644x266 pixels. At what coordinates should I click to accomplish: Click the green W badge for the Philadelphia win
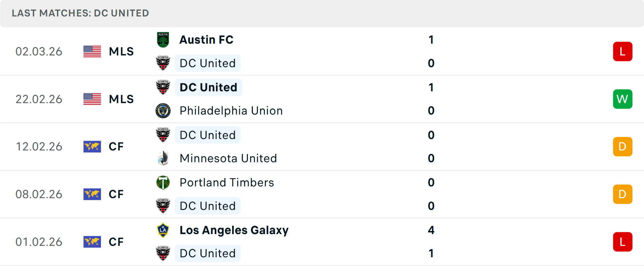coord(623,99)
